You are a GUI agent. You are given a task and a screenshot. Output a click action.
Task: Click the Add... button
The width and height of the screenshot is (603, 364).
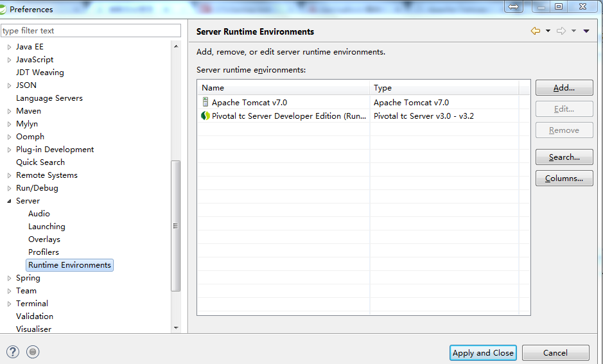(x=564, y=88)
